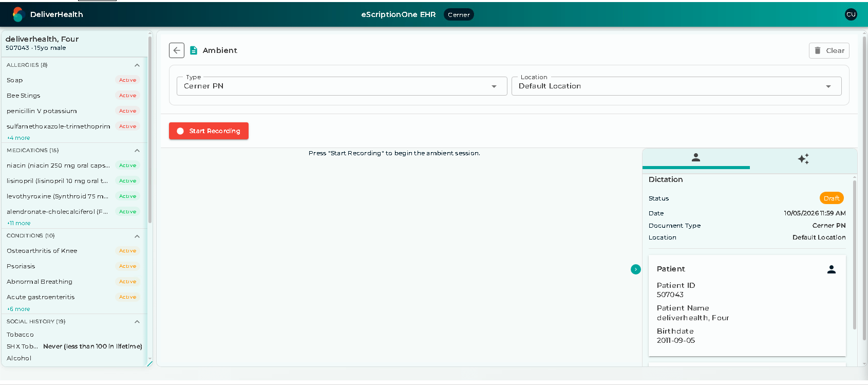This screenshot has width=868, height=385.
Task: Show +11 more medications
Action: 18,223
